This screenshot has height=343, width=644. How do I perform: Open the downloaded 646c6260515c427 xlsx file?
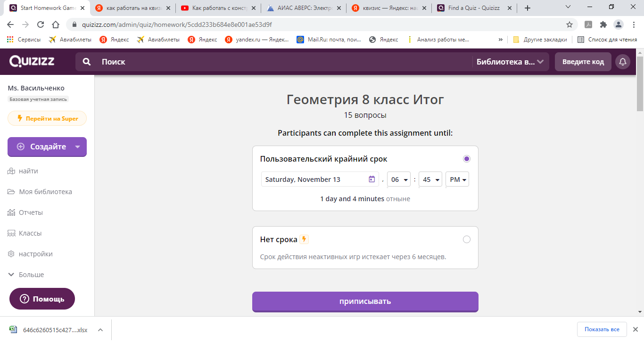tap(49, 330)
